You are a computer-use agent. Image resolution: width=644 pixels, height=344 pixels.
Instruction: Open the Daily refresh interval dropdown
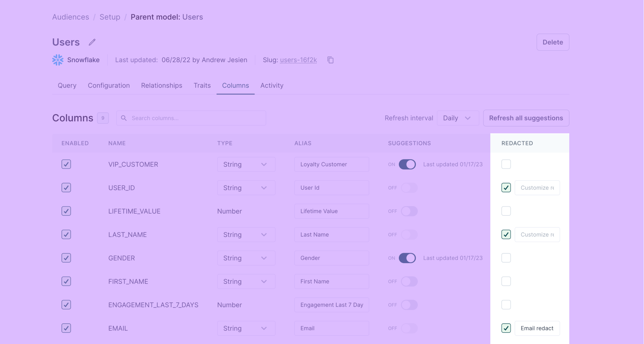pyautogui.click(x=458, y=118)
